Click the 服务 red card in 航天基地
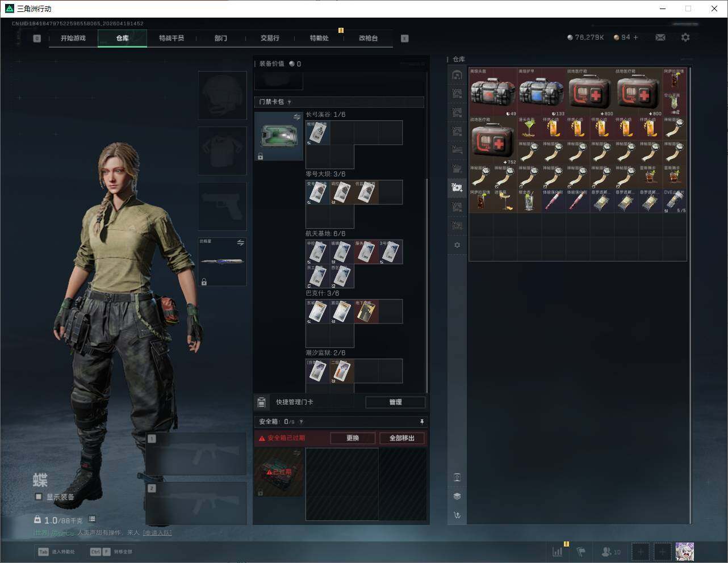Image resolution: width=728 pixels, height=563 pixels. [366, 252]
